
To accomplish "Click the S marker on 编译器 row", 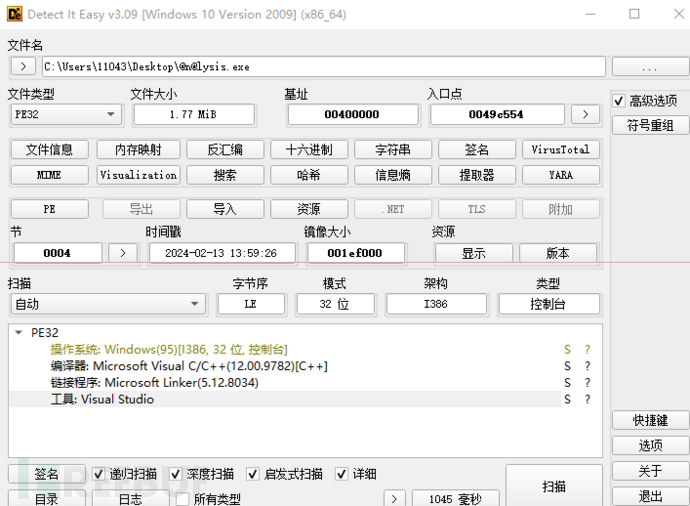I will point(567,366).
